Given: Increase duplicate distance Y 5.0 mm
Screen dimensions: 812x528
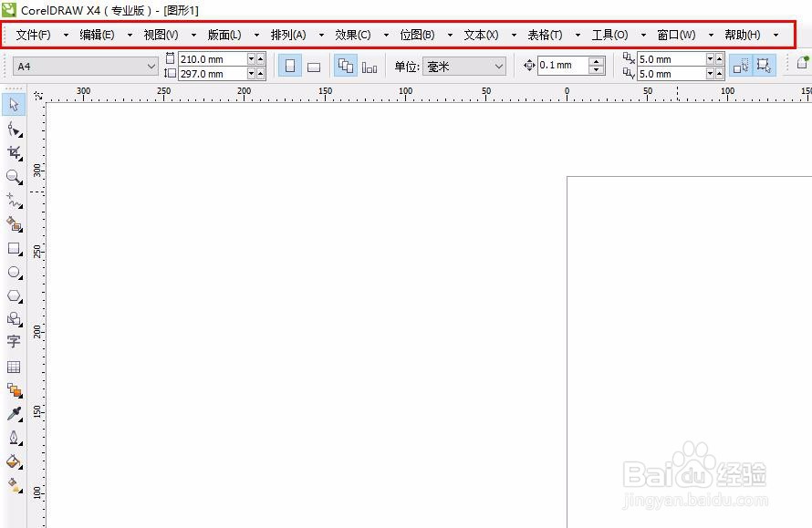Looking at the screenshot, I should [719, 74].
